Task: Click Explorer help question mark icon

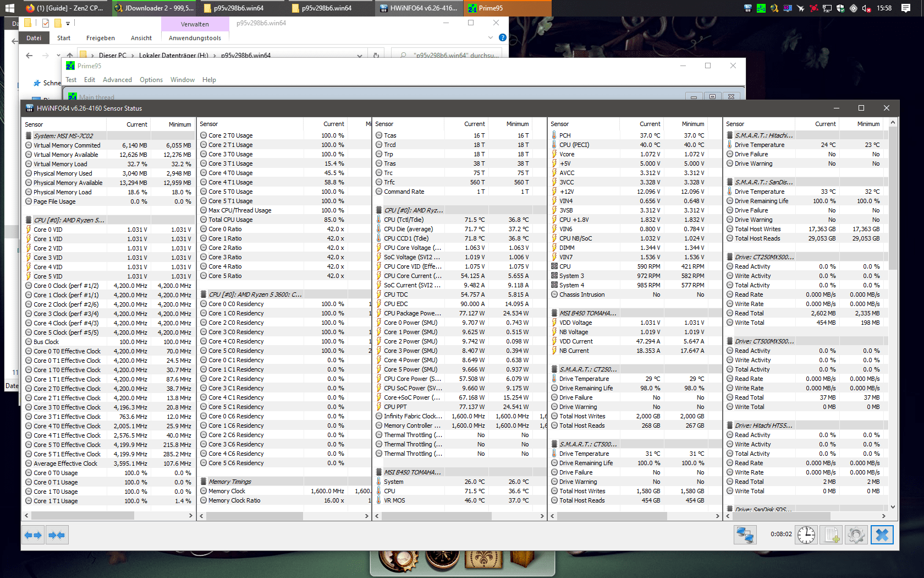Action: pyautogui.click(x=502, y=37)
